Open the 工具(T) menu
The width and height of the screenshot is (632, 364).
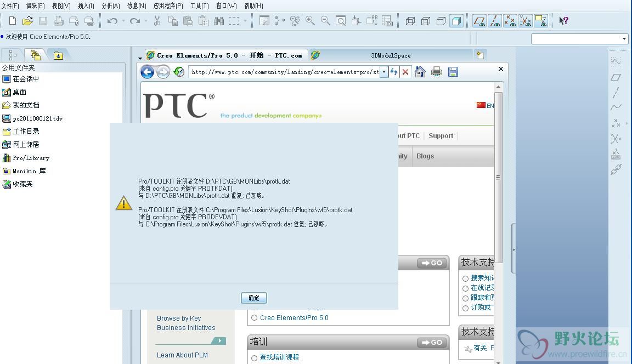pos(200,5)
